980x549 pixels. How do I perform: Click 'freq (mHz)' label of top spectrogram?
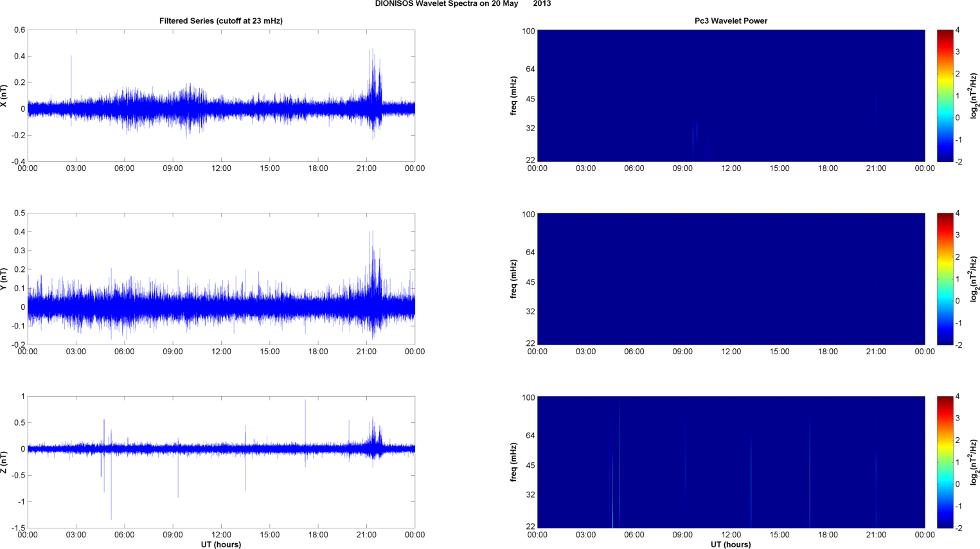pos(513,96)
